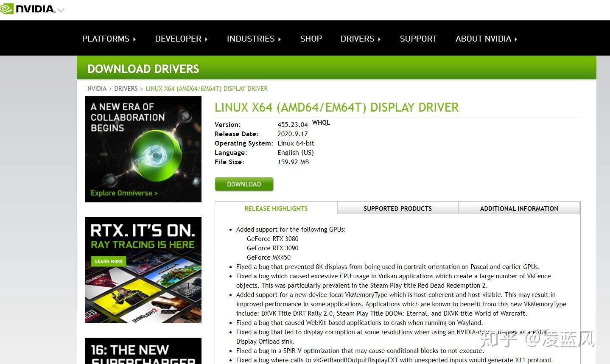Go to the SUPPORT page
Image resolution: width=610 pixels, height=364 pixels.
[418, 39]
